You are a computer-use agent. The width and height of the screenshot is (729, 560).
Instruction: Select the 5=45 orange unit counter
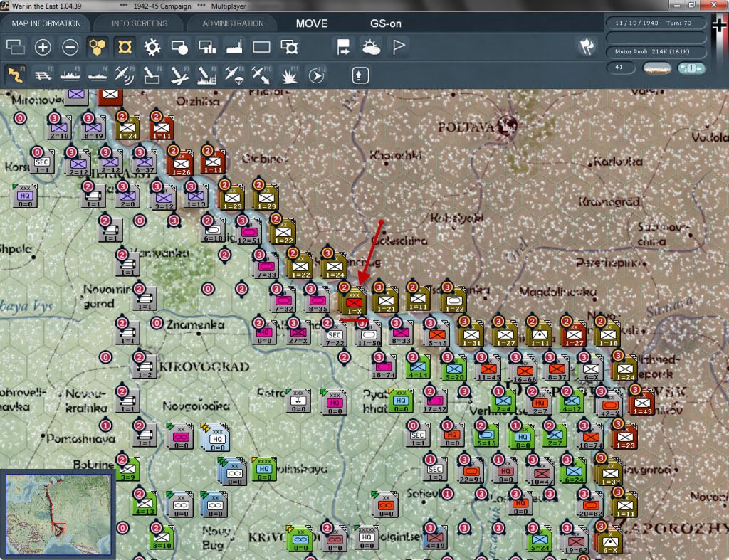[438, 335]
